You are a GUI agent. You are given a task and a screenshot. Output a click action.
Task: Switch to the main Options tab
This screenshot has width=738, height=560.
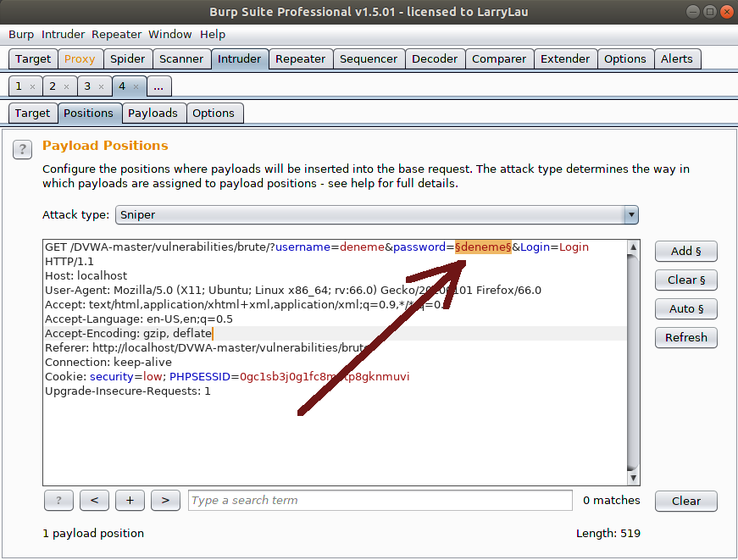pos(625,58)
